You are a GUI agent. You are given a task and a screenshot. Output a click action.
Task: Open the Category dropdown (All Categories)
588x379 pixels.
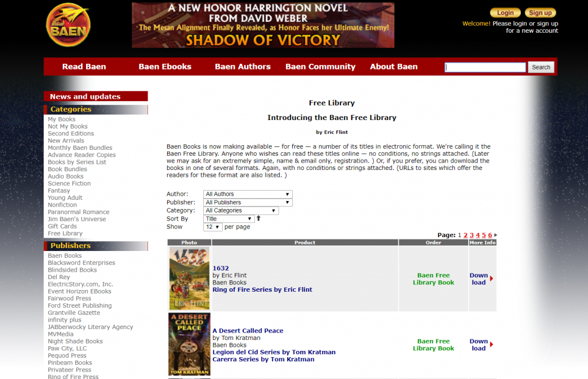coord(241,211)
